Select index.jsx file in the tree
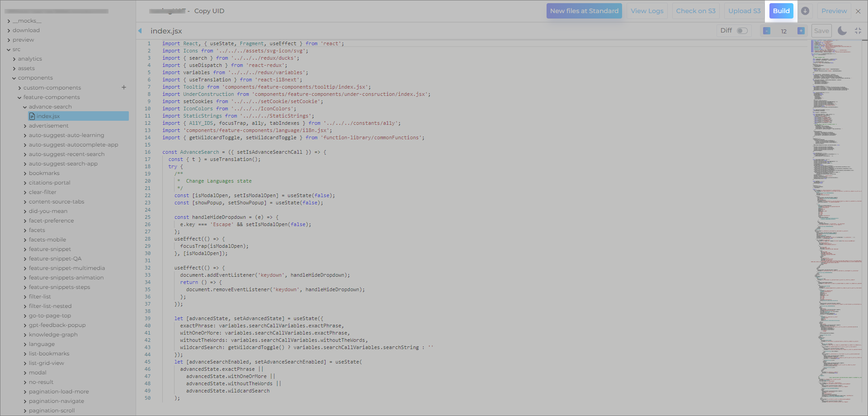 click(x=48, y=116)
